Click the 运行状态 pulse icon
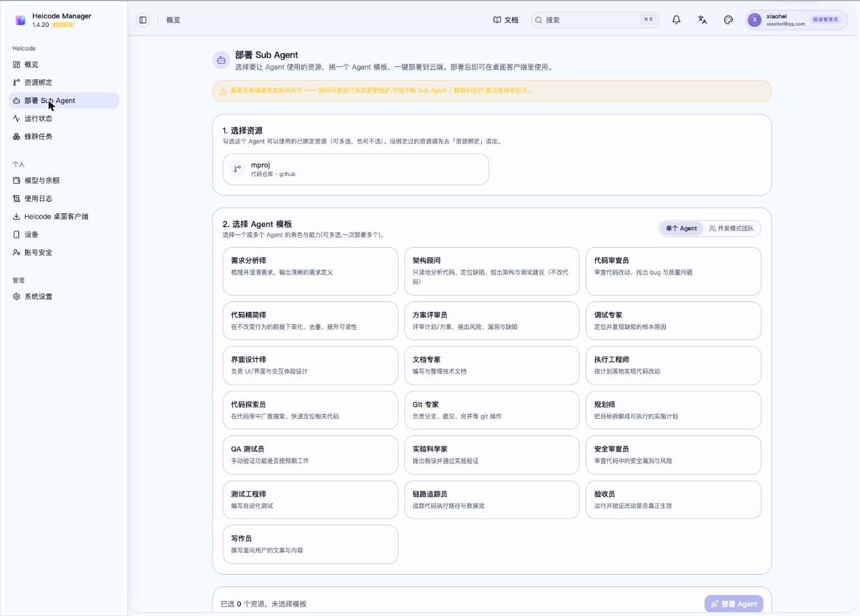Image resolution: width=860 pixels, height=616 pixels. (x=16, y=118)
